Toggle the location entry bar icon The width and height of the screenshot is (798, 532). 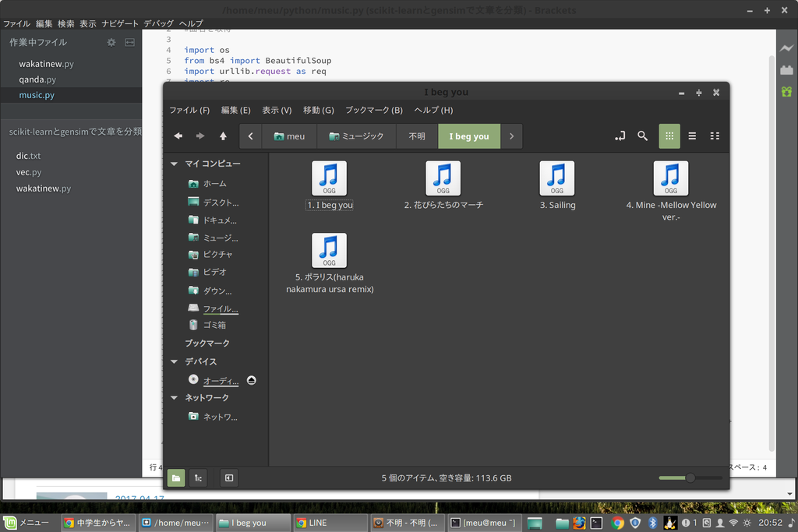[620, 136]
